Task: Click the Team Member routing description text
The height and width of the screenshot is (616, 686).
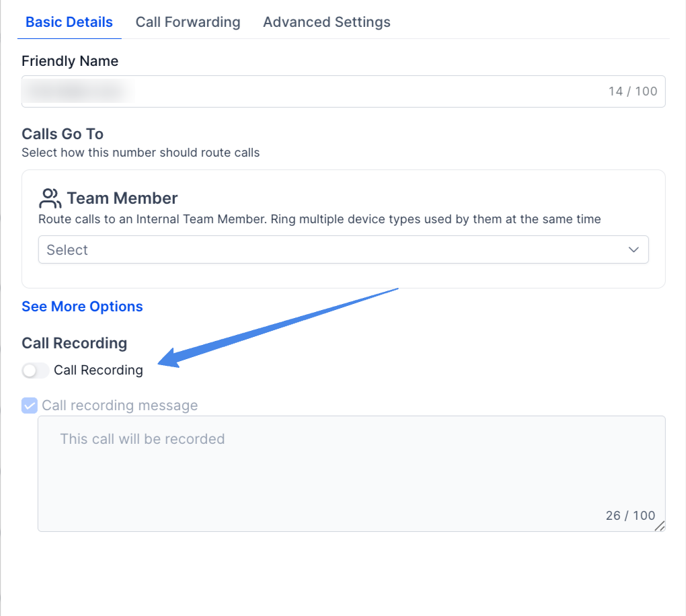Action: point(320,219)
